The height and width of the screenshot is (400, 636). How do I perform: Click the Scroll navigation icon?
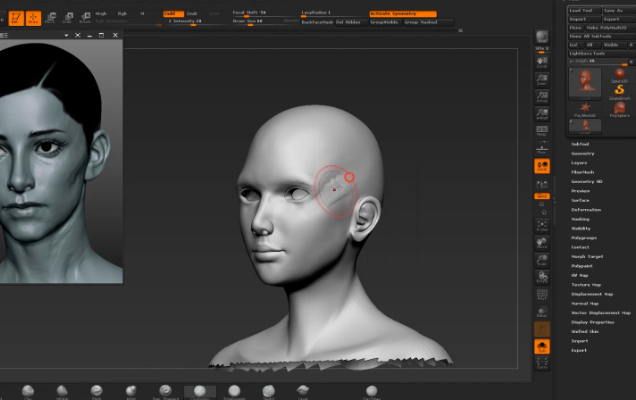(x=542, y=62)
